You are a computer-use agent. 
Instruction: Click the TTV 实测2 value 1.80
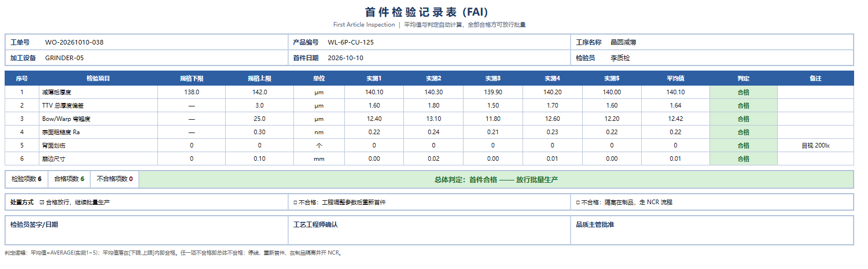pyautogui.click(x=433, y=105)
